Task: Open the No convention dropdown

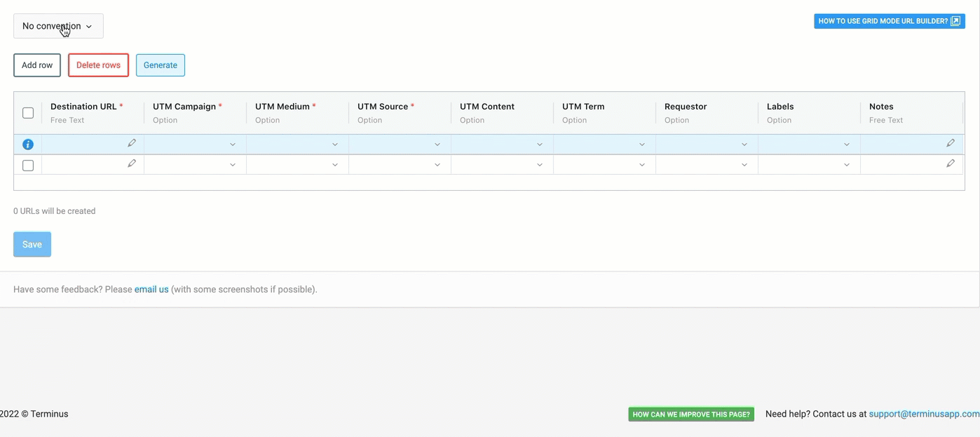Action: pyautogui.click(x=58, y=25)
